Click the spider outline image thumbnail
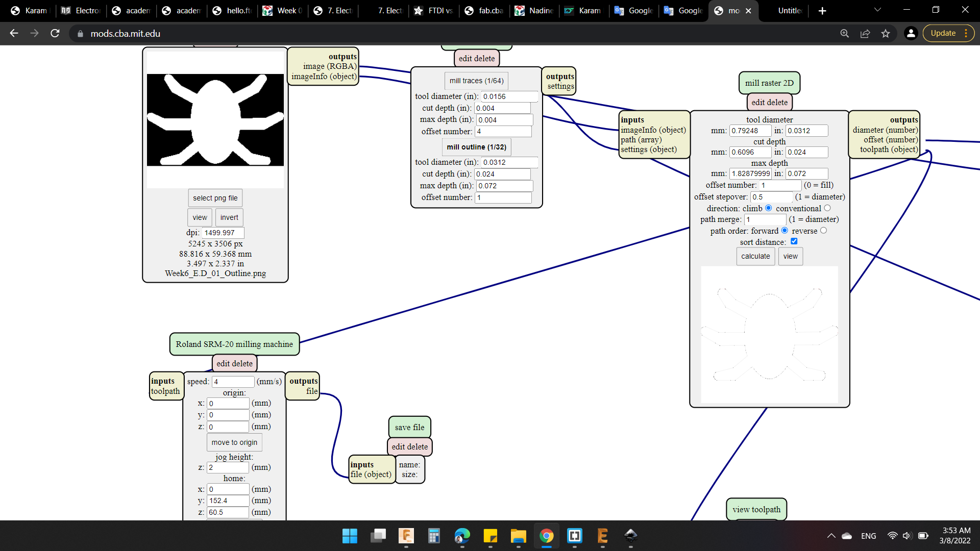 click(215, 120)
